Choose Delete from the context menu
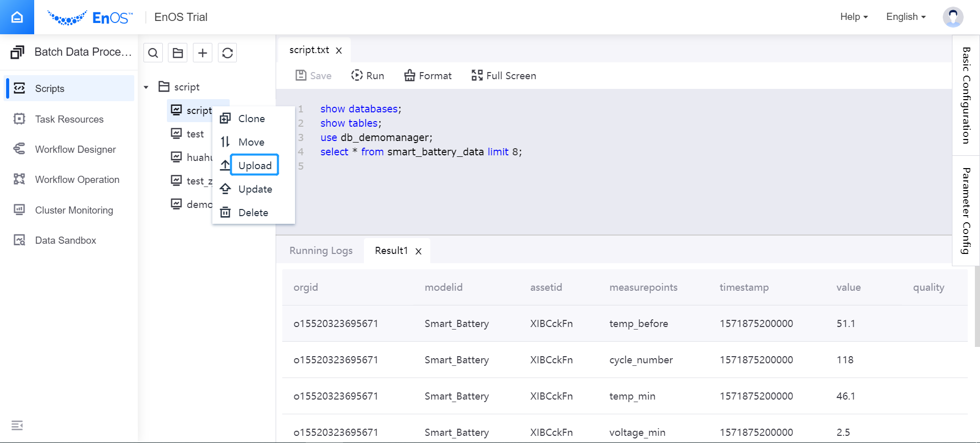Viewport: 980px width, 443px height. tap(253, 213)
